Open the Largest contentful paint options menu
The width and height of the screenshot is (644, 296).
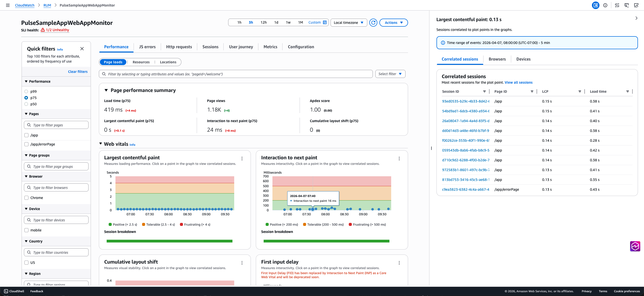click(242, 159)
